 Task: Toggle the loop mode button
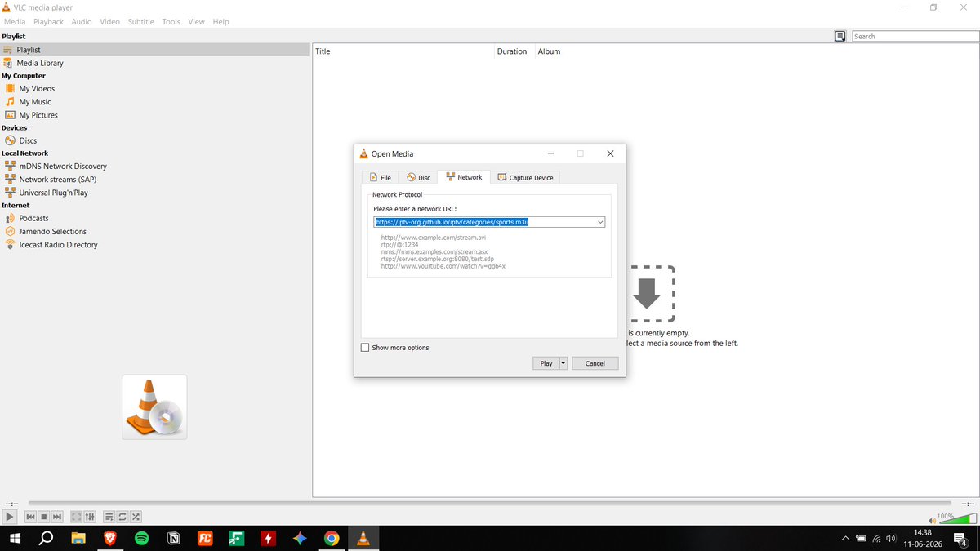[x=122, y=517]
